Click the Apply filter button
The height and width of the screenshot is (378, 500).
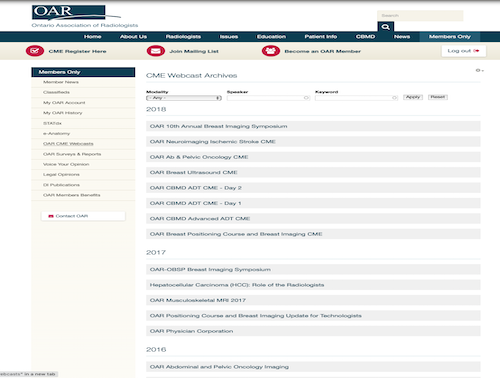[413, 97]
